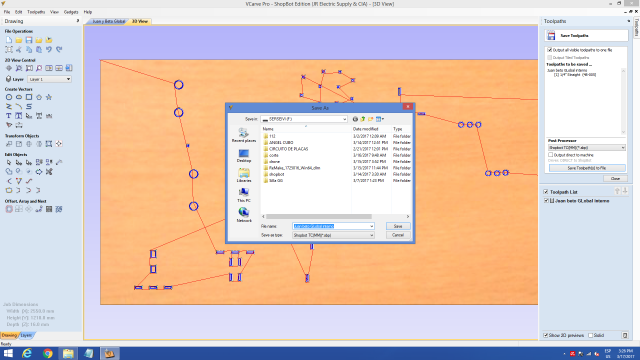Open Libraries in Save As sidebar

click(244, 176)
